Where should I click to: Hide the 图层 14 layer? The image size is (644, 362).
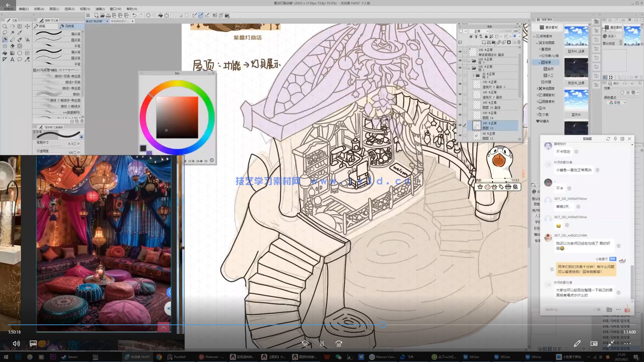tap(460, 115)
